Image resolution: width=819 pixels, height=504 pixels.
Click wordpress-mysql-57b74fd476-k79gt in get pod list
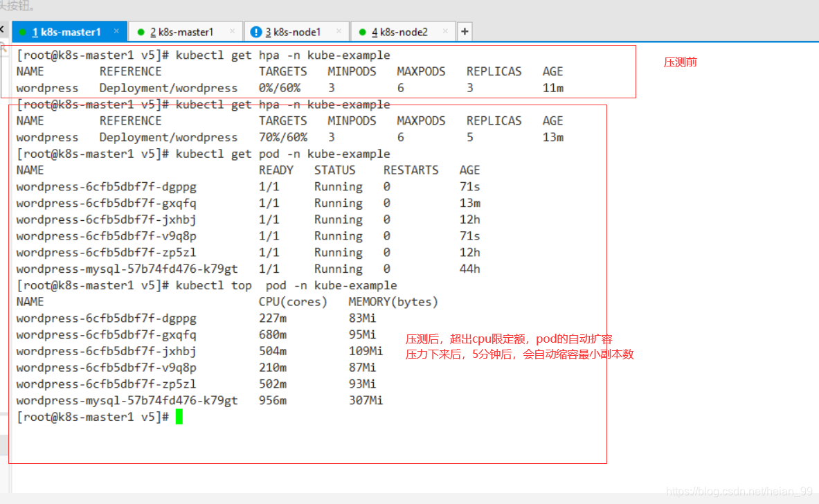(127, 269)
